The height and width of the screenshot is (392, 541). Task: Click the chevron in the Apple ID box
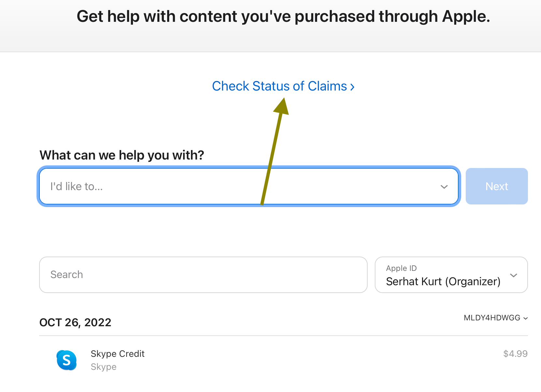pos(514,275)
